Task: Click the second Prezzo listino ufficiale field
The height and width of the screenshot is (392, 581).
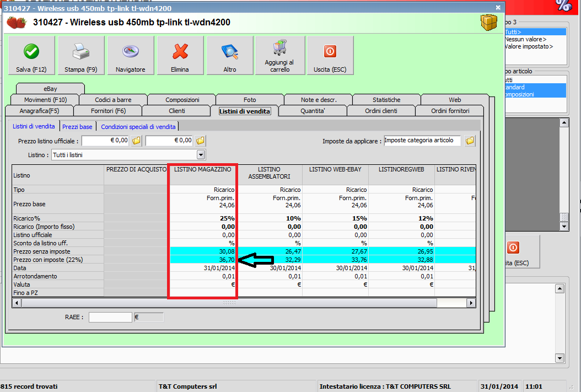Action: (x=169, y=141)
